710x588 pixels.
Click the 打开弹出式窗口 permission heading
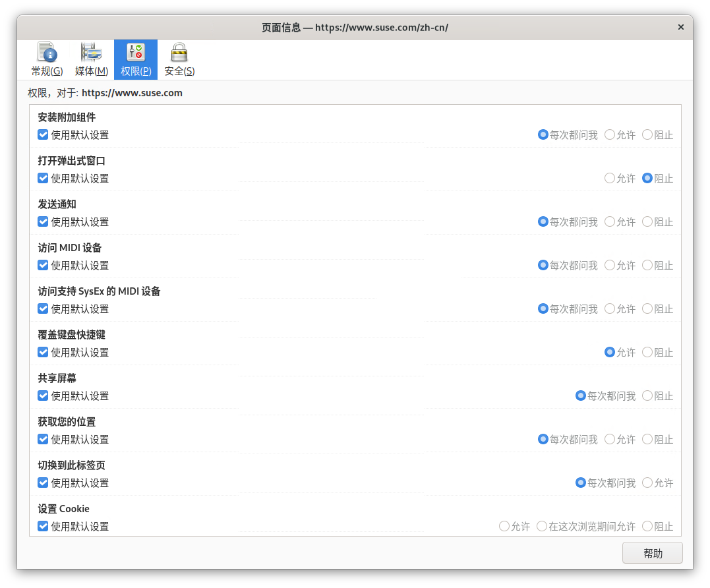[x=72, y=161]
